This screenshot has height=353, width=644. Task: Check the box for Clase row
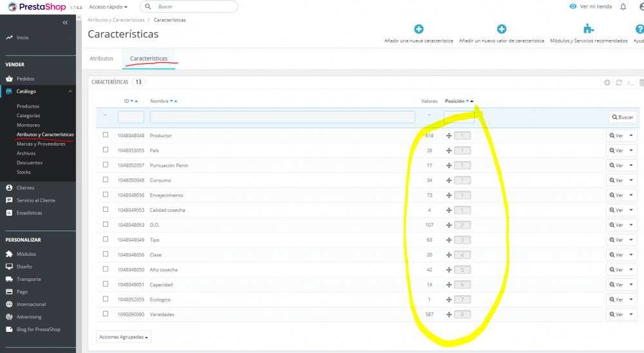point(106,254)
